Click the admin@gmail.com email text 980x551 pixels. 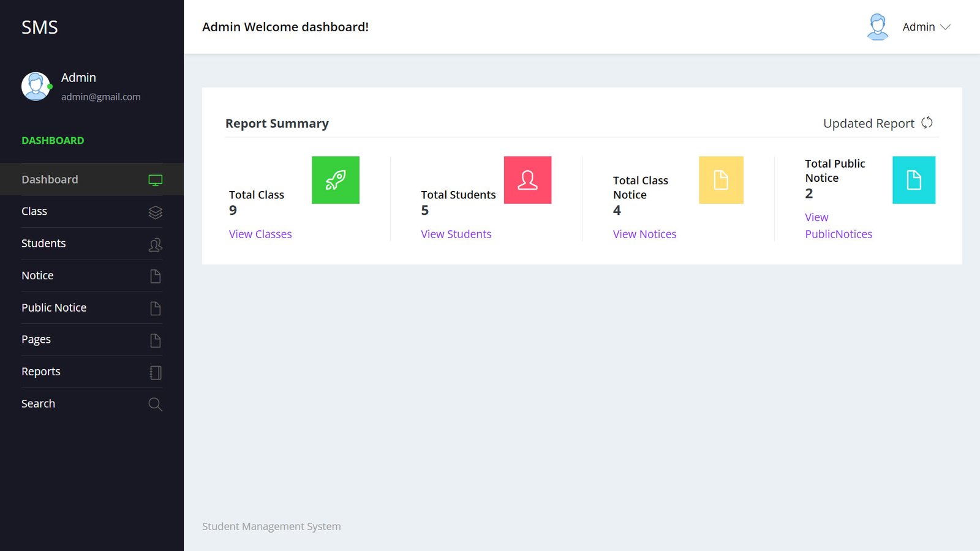(101, 97)
